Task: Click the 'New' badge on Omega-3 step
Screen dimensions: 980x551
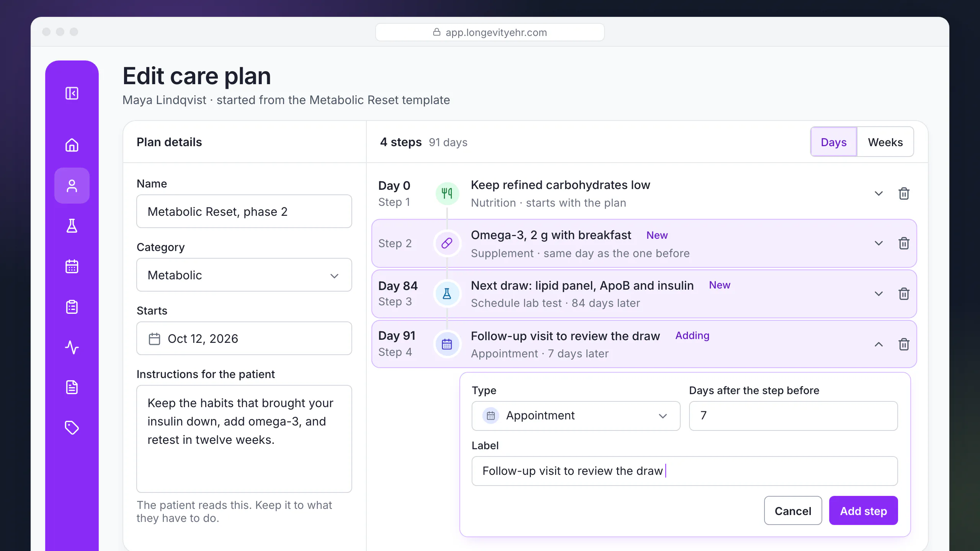Action: tap(657, 235)
